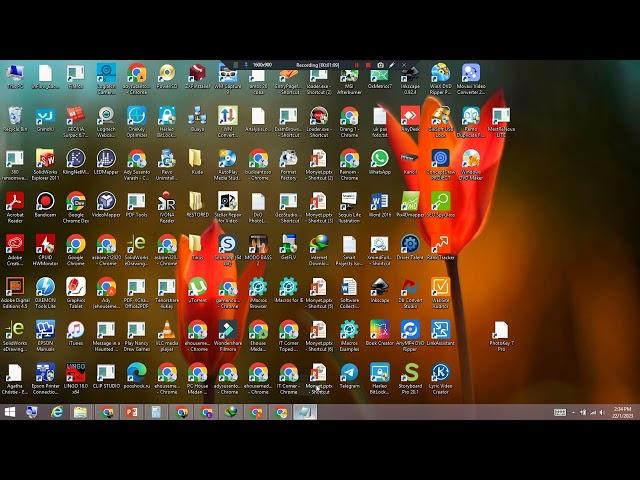Open the Format Factory shortcut
This screenshot has width=640, height=480.
point(288,164)
